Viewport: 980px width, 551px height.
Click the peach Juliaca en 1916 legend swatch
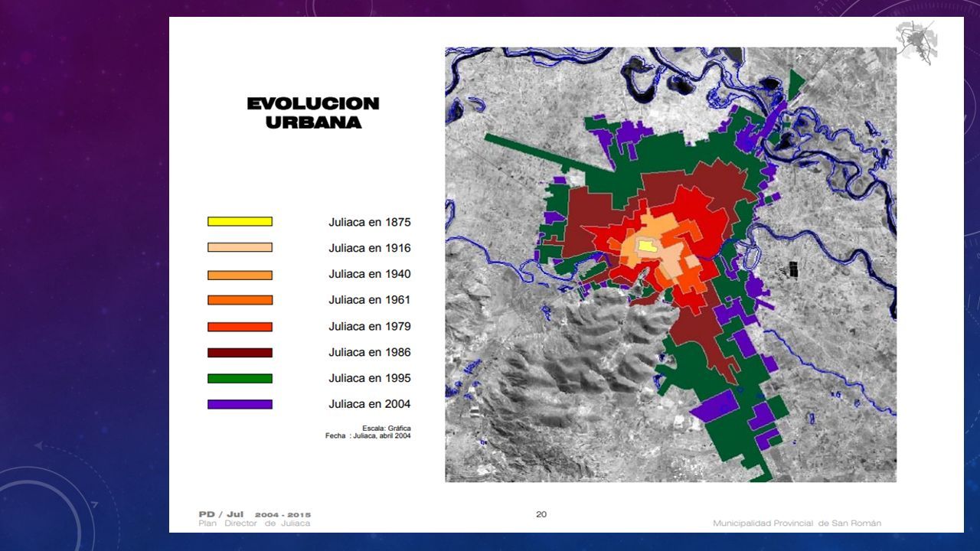pos(240,247)
